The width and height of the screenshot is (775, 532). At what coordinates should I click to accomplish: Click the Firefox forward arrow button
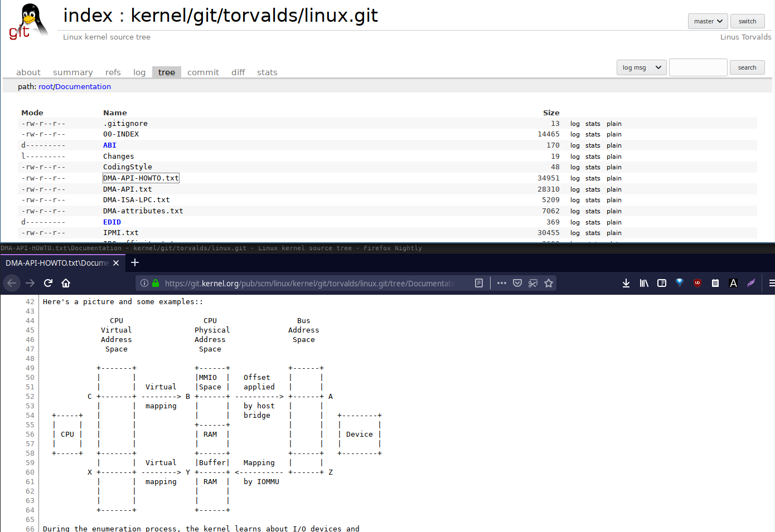(30, 283)
